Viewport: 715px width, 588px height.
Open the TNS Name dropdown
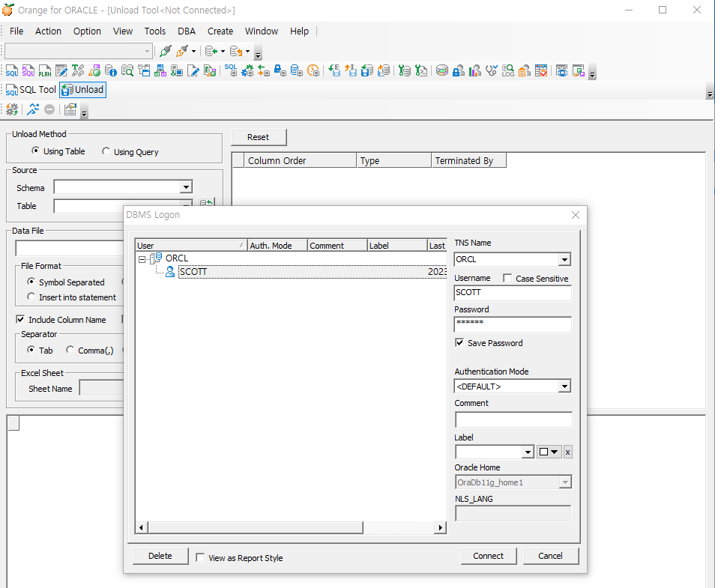click(x=564, y=259)
